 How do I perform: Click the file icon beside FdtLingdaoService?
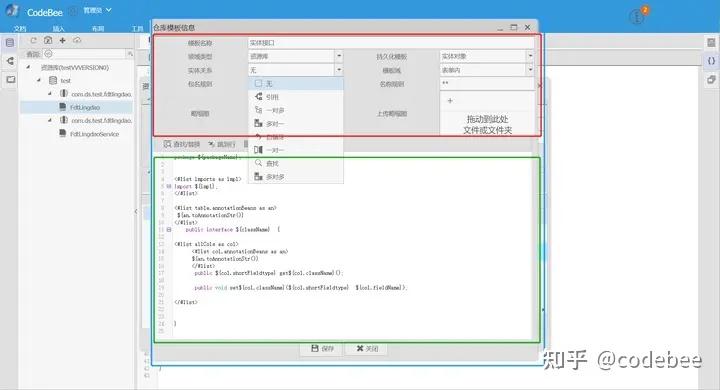[62, 133]
